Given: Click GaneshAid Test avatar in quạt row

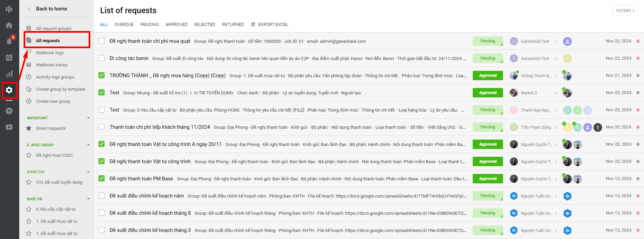Looking at the screenshot, I should [514, 41].
